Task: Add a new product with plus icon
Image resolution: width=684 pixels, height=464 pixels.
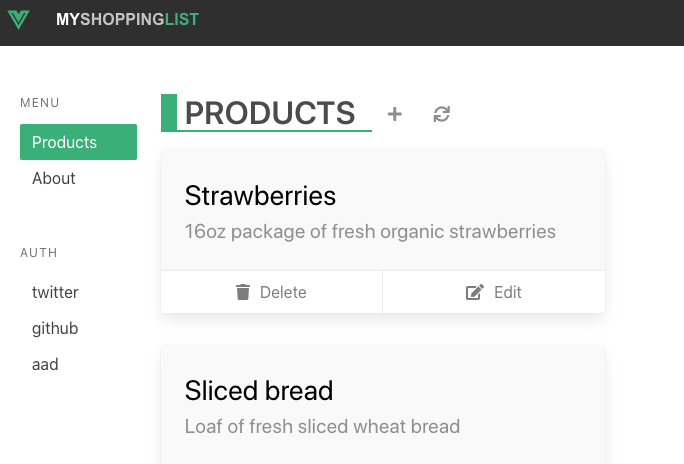Action: pyautogui.click(x=395, y=114)
